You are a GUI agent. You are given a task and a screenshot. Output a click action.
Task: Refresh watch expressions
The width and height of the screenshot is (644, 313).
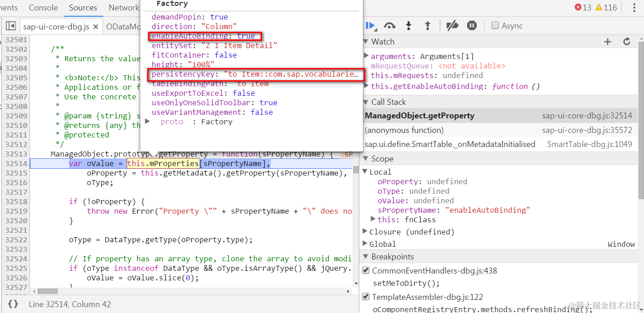pyautogui.click(x=627, y=42)
